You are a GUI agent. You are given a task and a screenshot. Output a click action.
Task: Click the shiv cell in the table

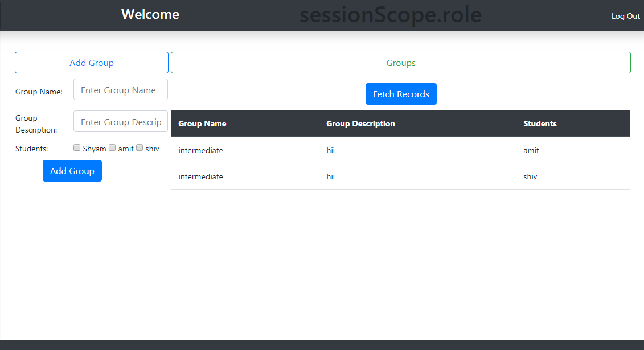point(573,176)
